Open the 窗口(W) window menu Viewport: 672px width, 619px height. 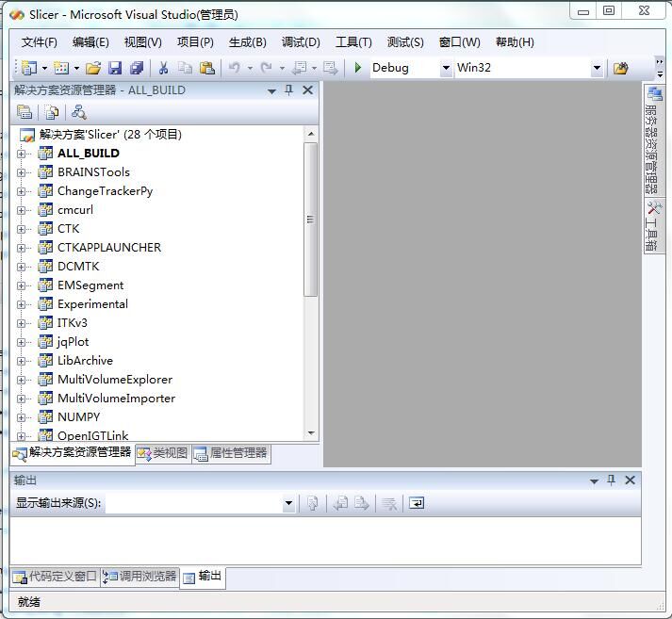tap(459, 42)
